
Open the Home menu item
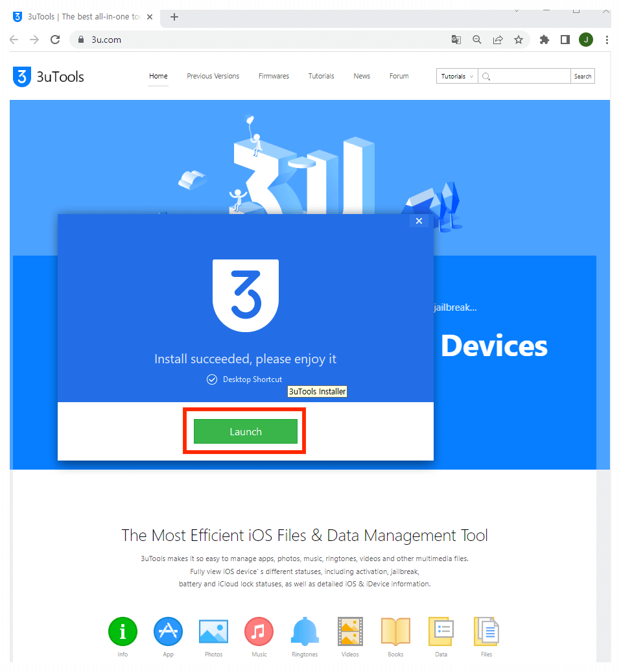pyautogui.click(x=158, y=76)
